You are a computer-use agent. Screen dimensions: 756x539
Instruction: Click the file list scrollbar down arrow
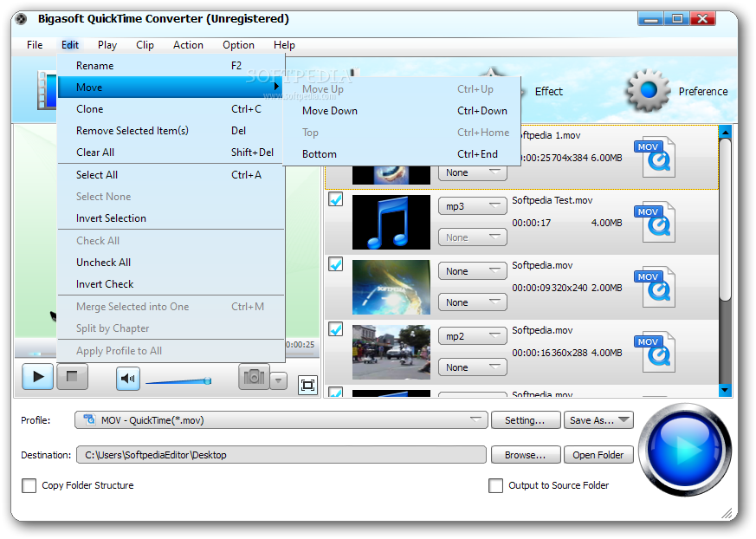(x=725, y=390)
